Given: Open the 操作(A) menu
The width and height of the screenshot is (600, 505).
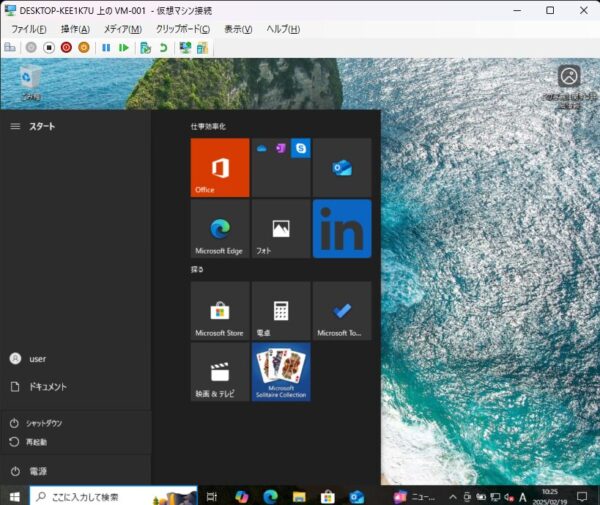Looking at the screenshot, I should pyautogui.click(x=75, y=29).
